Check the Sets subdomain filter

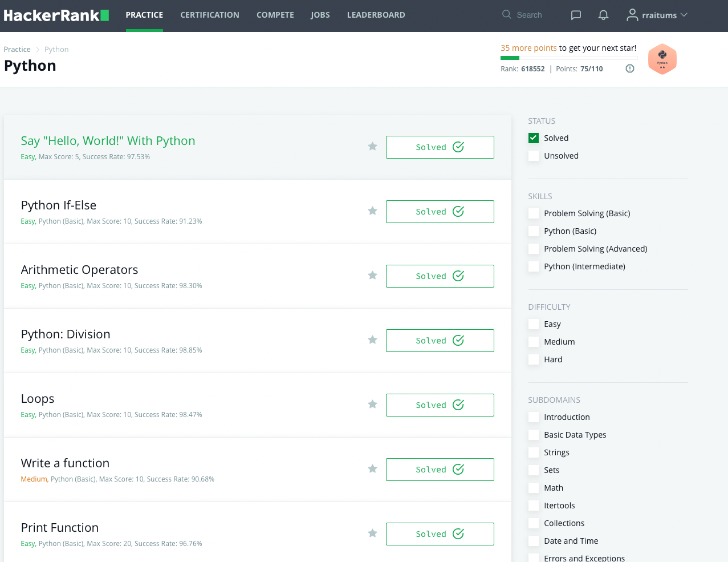(534, 470)
